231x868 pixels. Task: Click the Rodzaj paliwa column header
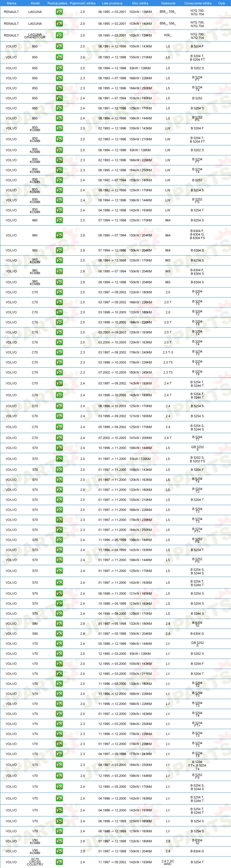(57, 3)
